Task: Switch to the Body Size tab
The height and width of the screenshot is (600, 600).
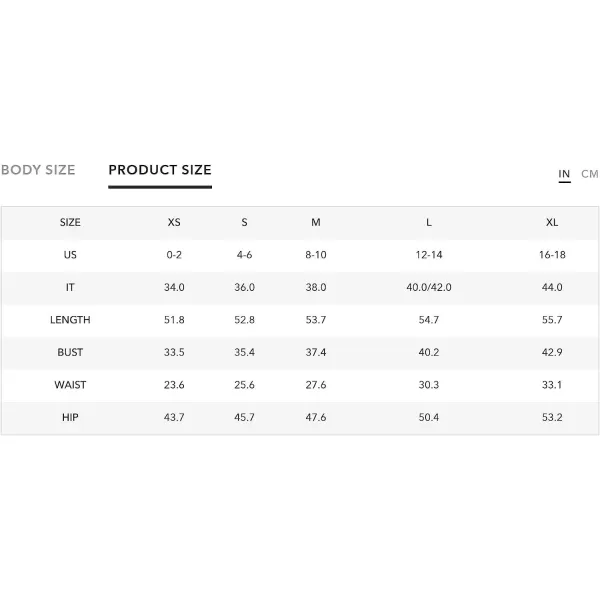Action: [x=38, y=170]
